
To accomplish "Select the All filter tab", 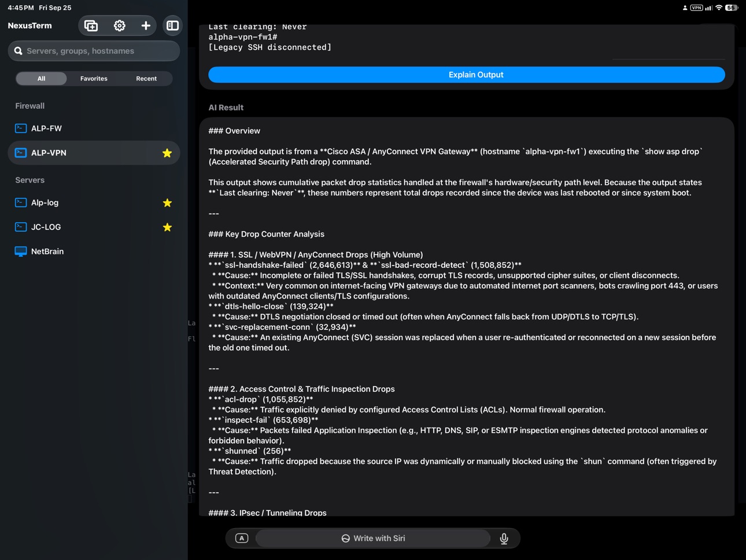I will pos(41,79).
